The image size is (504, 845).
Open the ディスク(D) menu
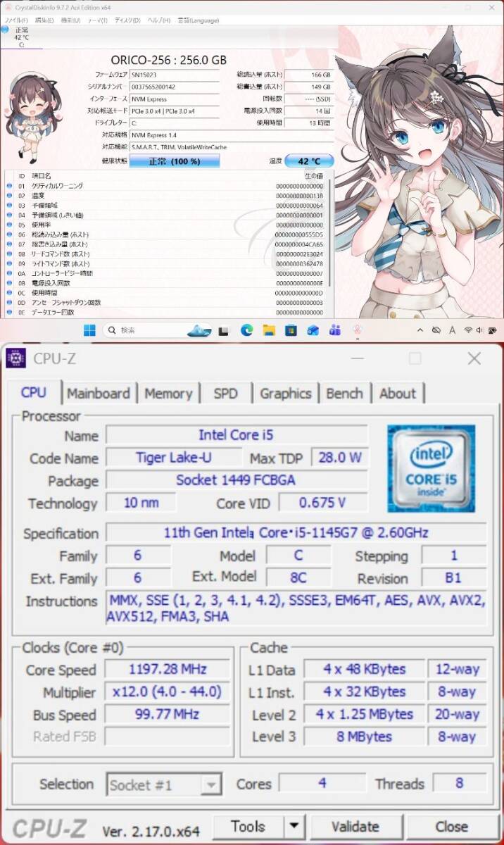[x=127, y=20]
